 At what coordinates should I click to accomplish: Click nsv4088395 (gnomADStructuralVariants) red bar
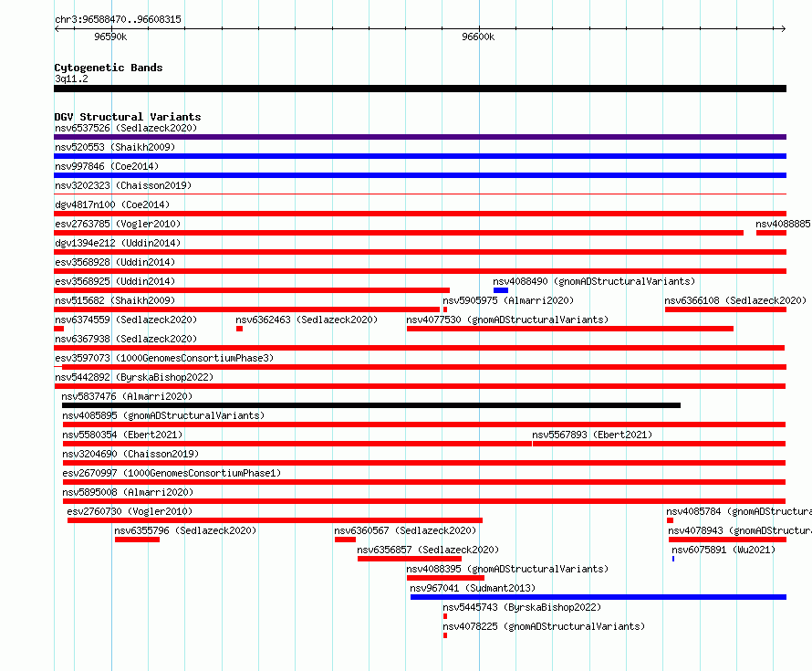point(446,578)
